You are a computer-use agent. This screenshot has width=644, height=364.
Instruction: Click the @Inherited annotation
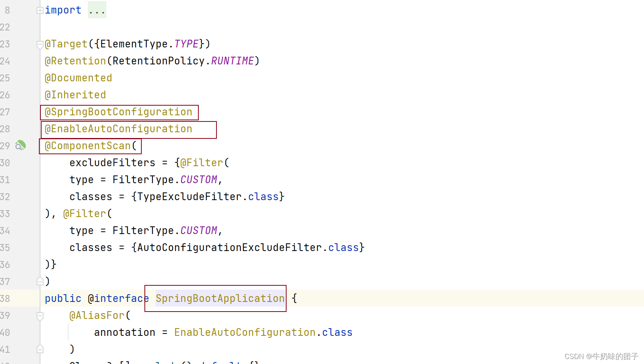click(75, 95)
